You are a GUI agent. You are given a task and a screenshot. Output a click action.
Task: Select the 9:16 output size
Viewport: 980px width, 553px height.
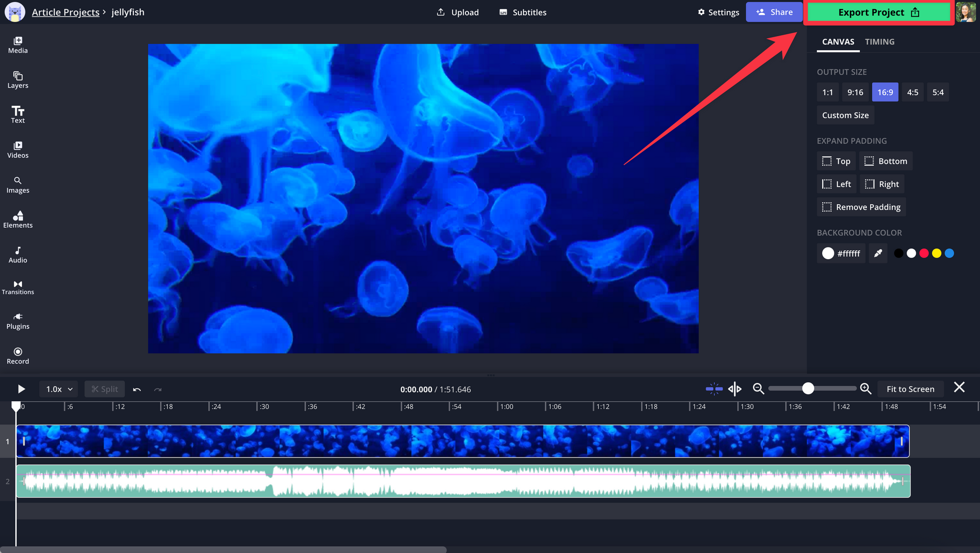(855, 92)
